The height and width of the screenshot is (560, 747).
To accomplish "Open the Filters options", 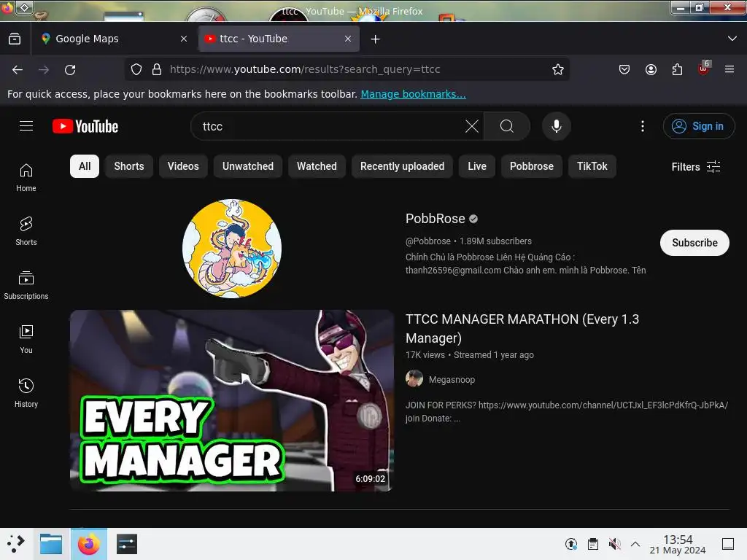I will (696, 167).
